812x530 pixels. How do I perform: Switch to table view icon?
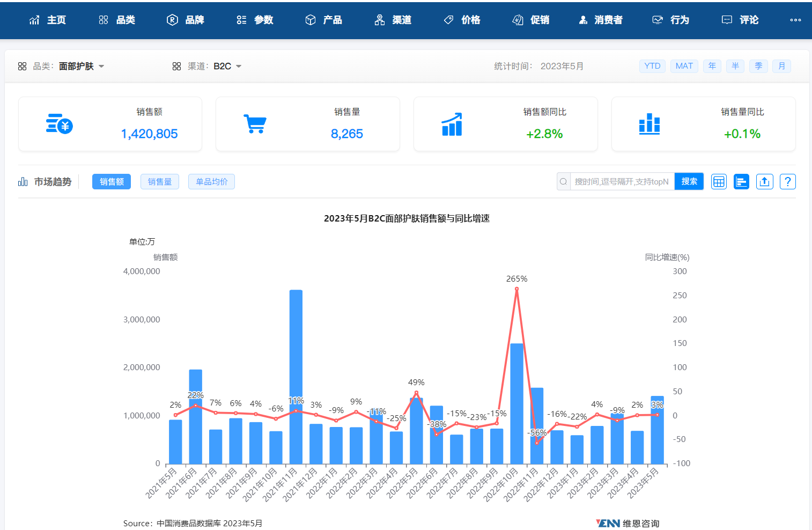[719, 182]
